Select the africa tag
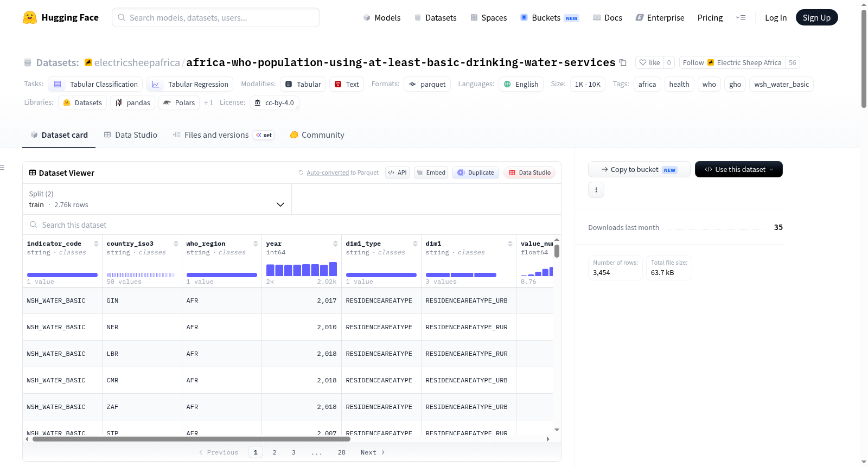 tap(647, 84)
